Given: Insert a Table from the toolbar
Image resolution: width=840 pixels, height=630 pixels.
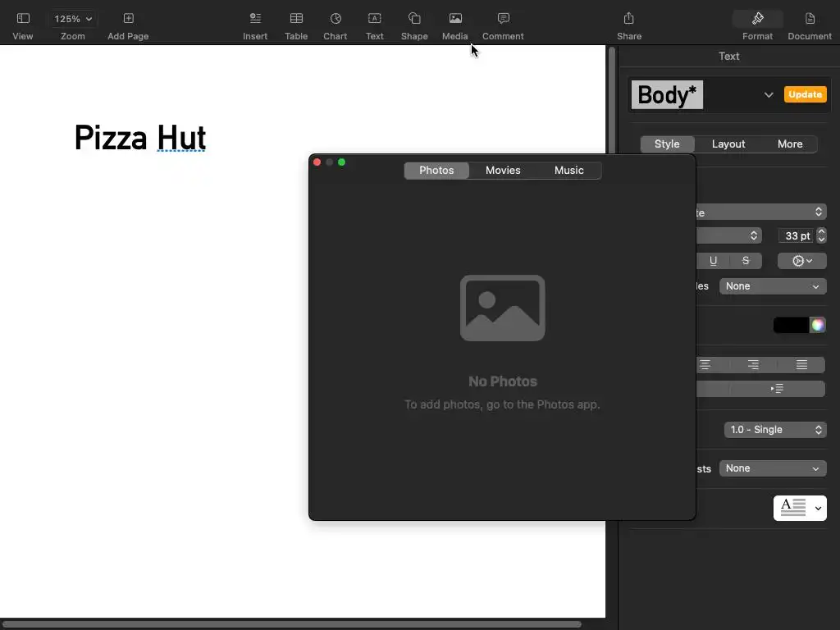Looking at the screenshot, I should tap(296, 19).
